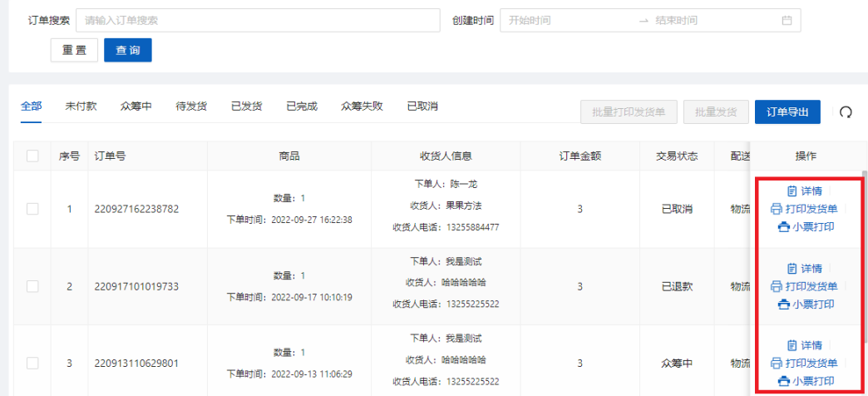The image size is (868, 396).
Task: Click the refresh icon beside 订单导出
Action: coord(846,112)
